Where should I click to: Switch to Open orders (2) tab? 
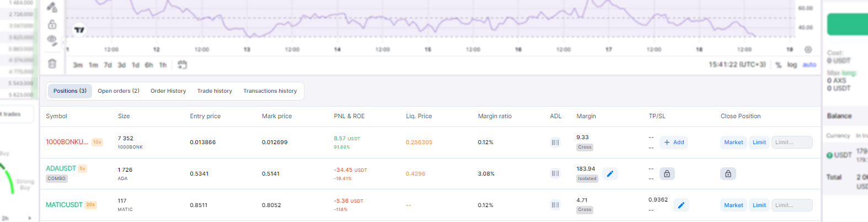coord(119,91)
